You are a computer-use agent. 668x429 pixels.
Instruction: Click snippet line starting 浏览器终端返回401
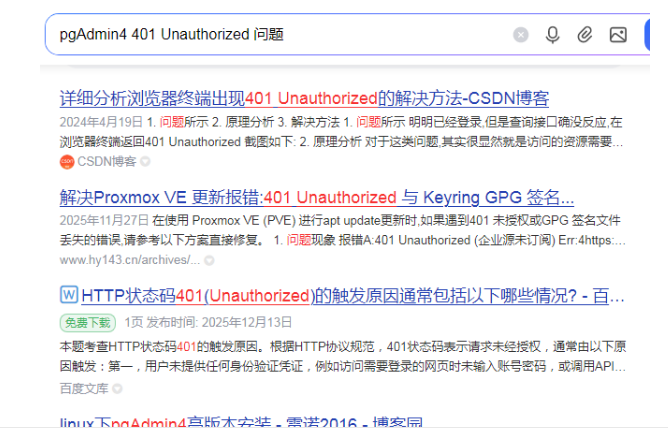point(341,142)
